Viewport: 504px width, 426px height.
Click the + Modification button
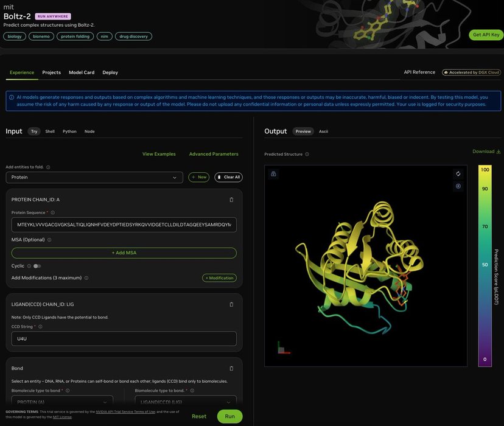[220, 278]
